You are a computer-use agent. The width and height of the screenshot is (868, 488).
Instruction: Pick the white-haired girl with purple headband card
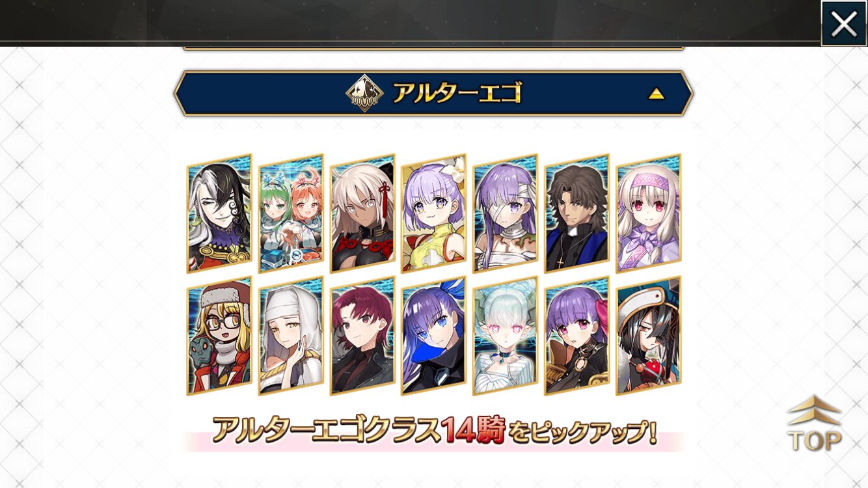(649, 214)
